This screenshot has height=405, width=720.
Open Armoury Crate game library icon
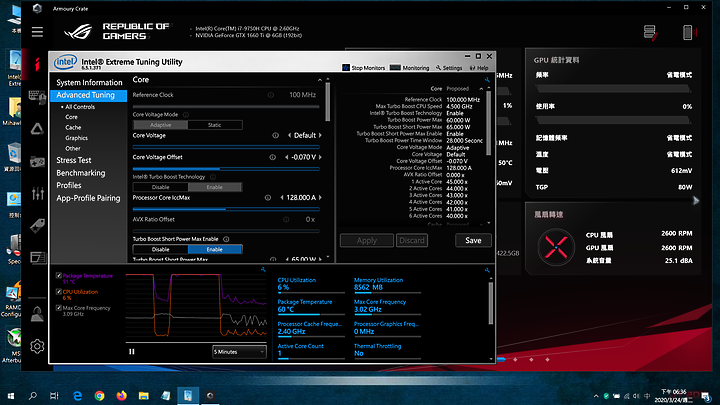(x=37, y=161)
